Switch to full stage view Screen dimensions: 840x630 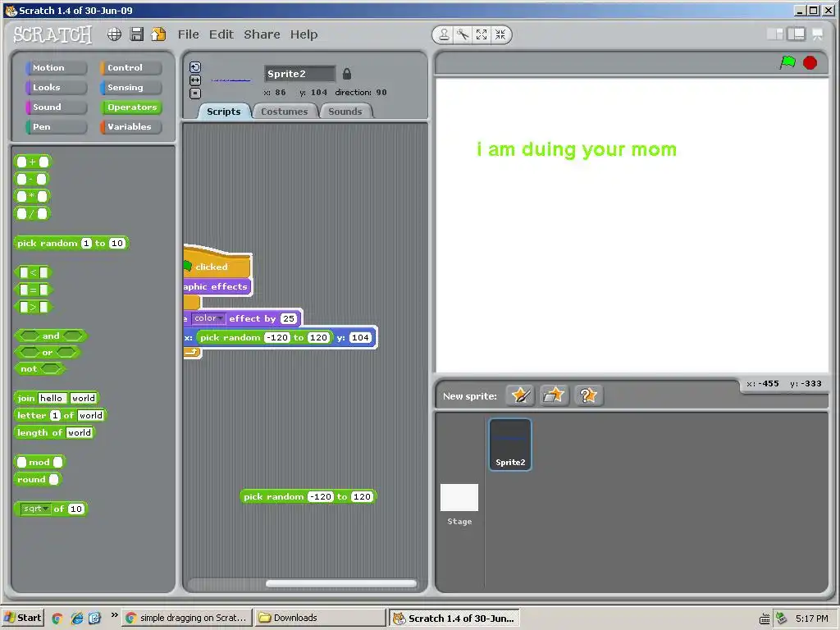[x=796, y=34]
